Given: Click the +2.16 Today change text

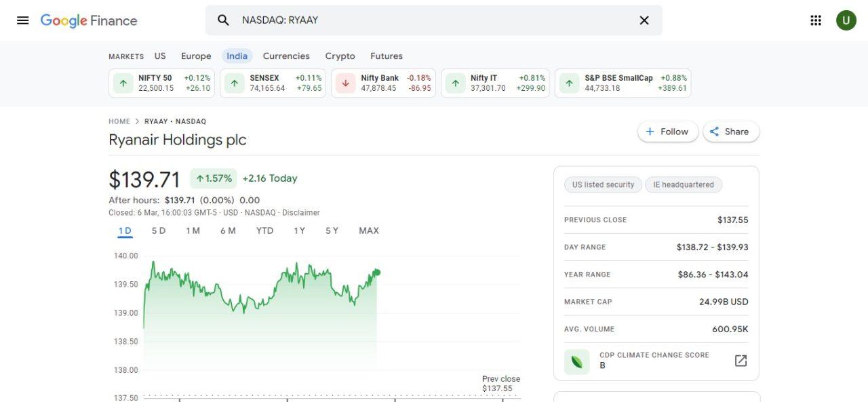Looking at the screenshot, I should (270, 178).
